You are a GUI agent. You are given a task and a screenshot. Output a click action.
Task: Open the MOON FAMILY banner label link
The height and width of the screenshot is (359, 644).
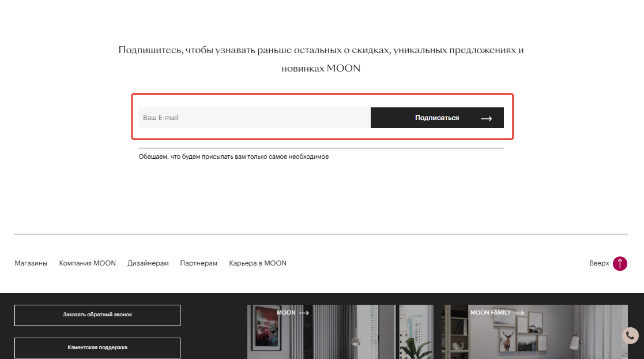tap(491, 312)
